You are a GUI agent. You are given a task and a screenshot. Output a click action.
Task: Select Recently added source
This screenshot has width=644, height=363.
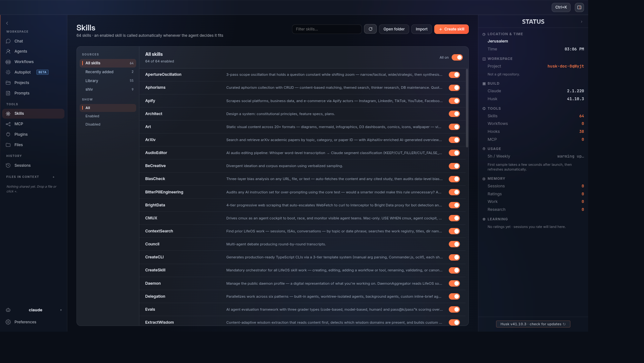pyautogui.click(x=108, y=72)
